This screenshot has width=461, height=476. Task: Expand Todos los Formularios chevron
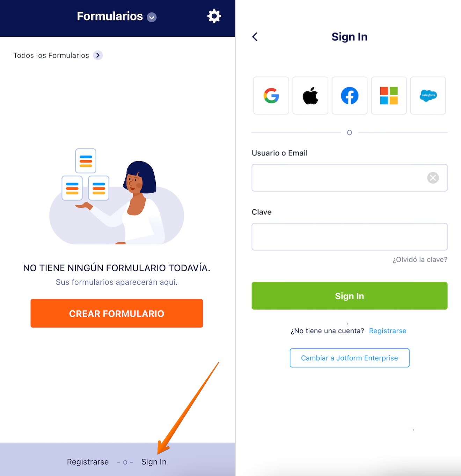pos(98,55)
